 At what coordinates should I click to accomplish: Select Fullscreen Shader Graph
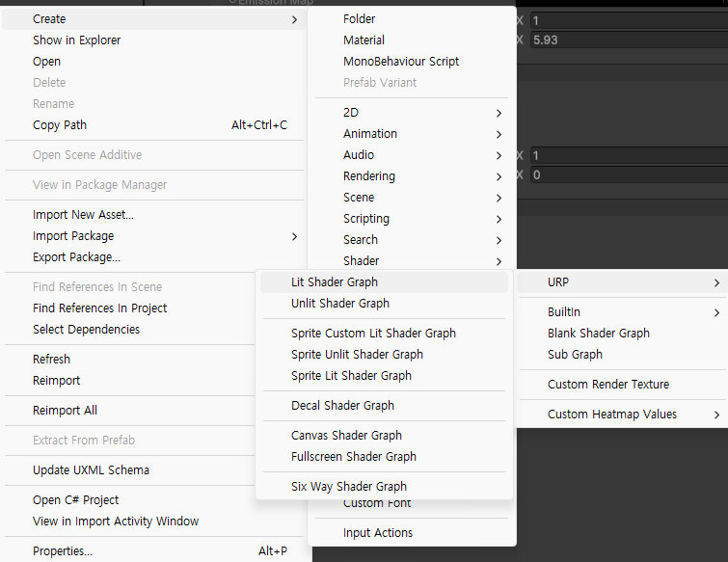354,457
